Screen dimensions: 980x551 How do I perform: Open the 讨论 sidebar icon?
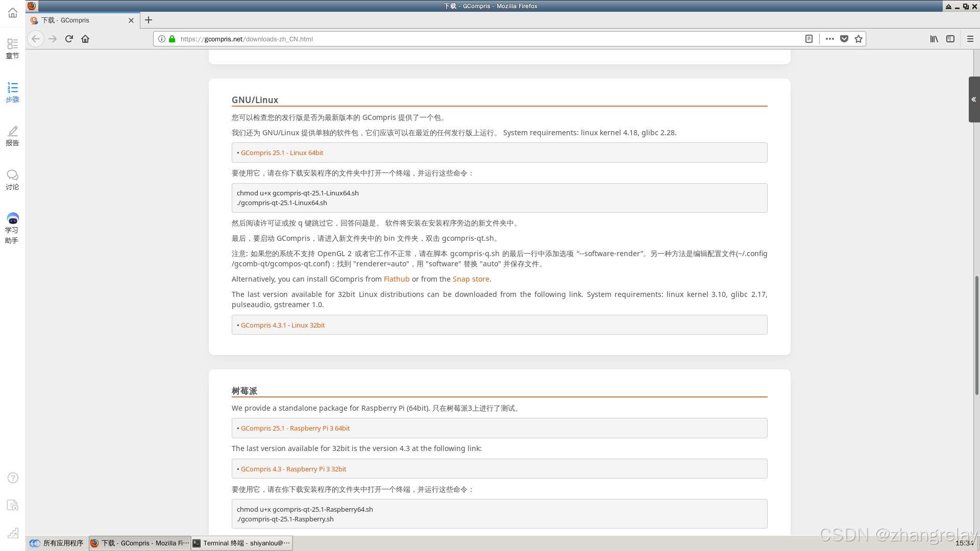12,180
